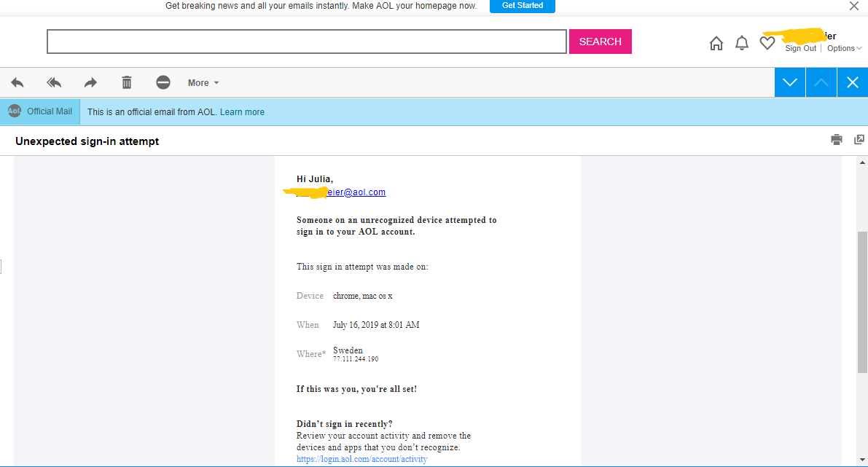This screenshot has height=467, width=868.
Task: Open the login.aol.com account activity link
Action: click(x=361, y=459)
